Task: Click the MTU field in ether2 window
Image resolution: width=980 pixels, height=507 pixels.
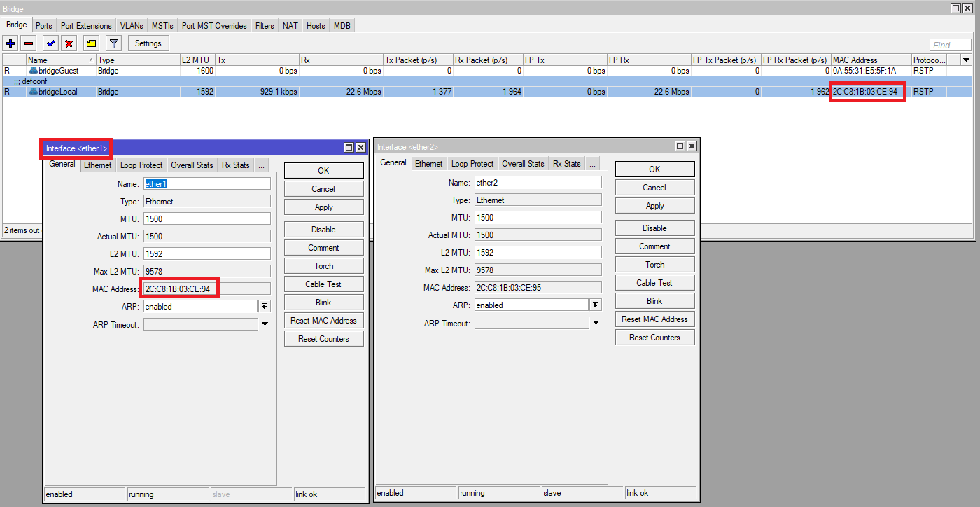Action: coord(538,217)
